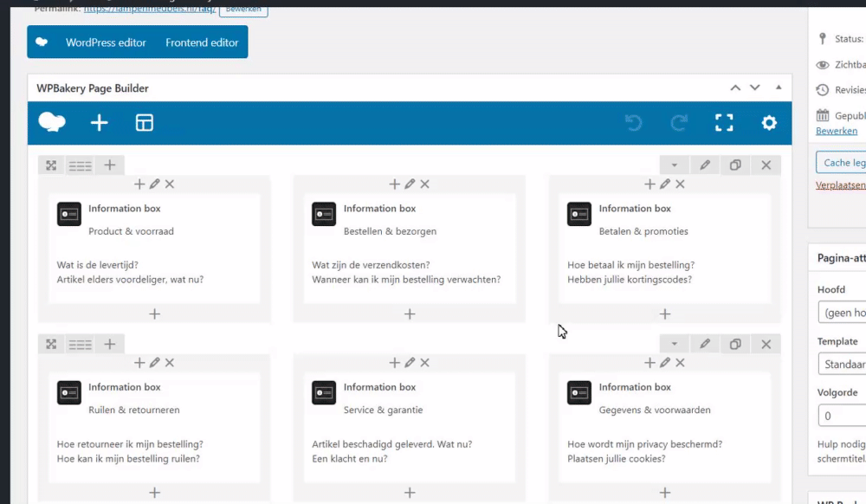Click 'Plaatsen jullie cookies?' text
Viewport: 866px width, 504px height.
click(617, 459)
